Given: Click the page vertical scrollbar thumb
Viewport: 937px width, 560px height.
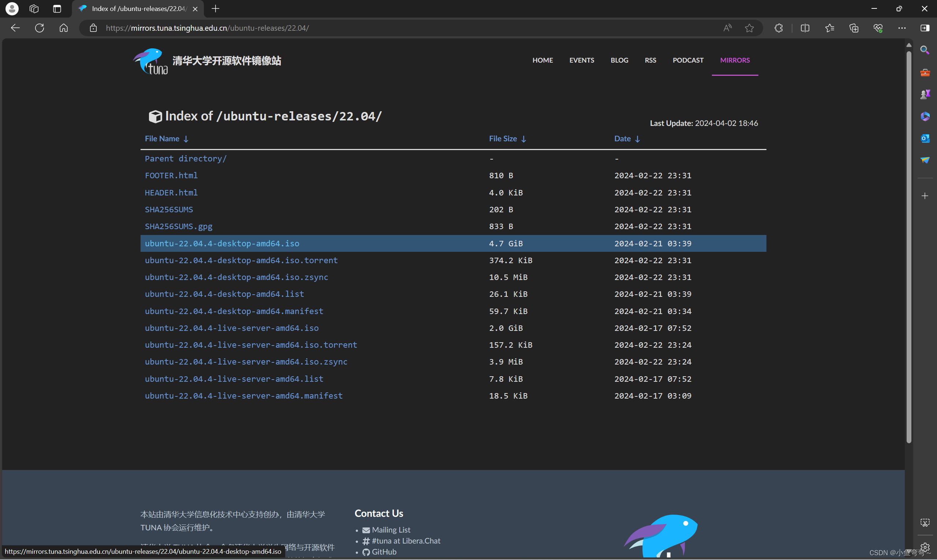Looking at the screenshot, I should tap(909, 247).
